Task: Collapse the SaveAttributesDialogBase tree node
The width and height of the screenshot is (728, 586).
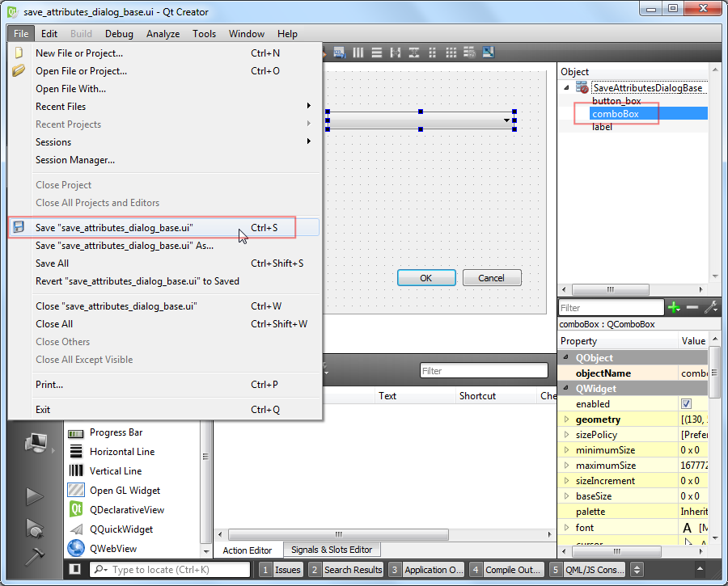Action: pos(566,87)
